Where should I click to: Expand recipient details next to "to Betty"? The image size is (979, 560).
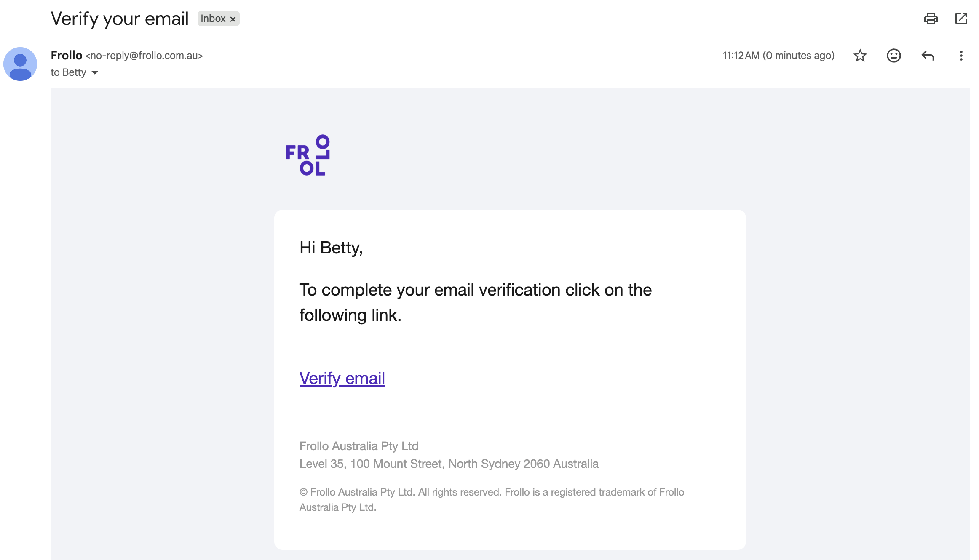pos(95,73)
